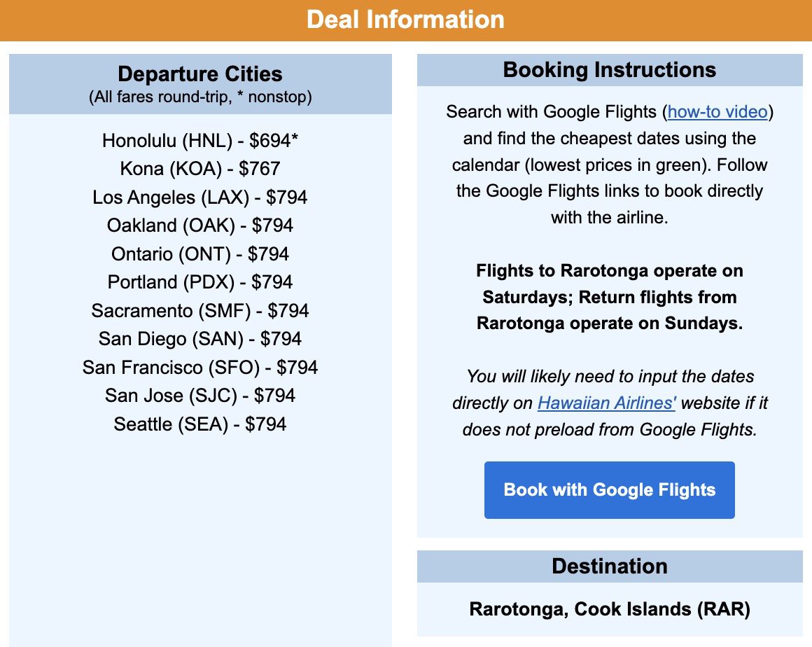The width and height of the screenshot is (812, 647).
Task: Select the Kona (KOA) $767 fare
Action: [199, 169]
